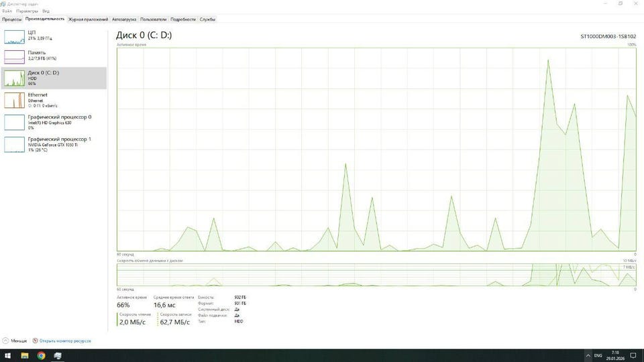Open the Автозагрузка tab

point(124,19)
